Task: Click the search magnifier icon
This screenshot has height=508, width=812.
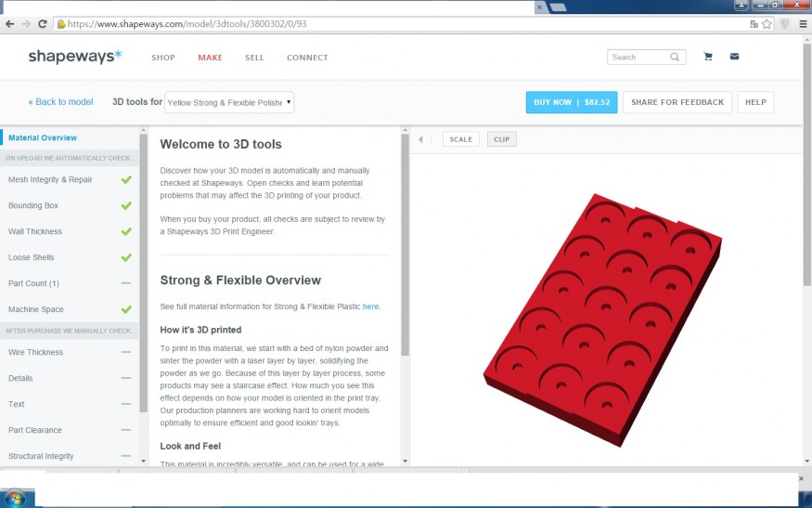Action: (x=675, y=57)
